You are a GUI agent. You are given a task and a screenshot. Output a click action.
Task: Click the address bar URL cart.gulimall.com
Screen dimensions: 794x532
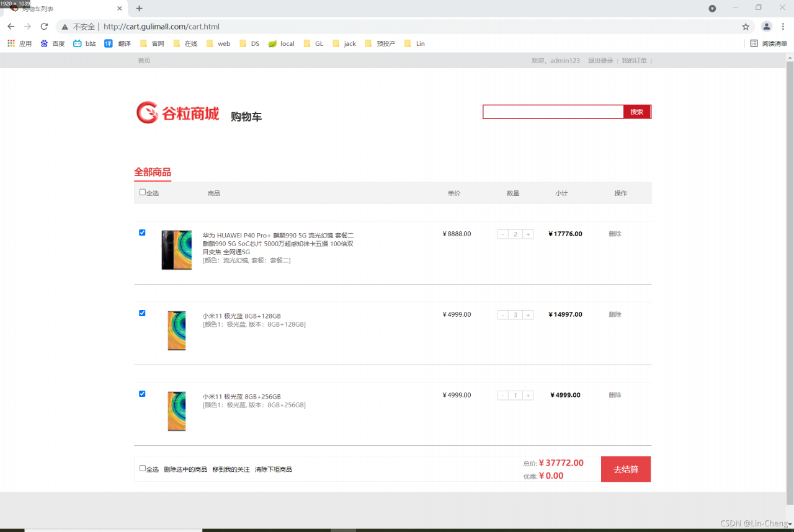point(161,27)
